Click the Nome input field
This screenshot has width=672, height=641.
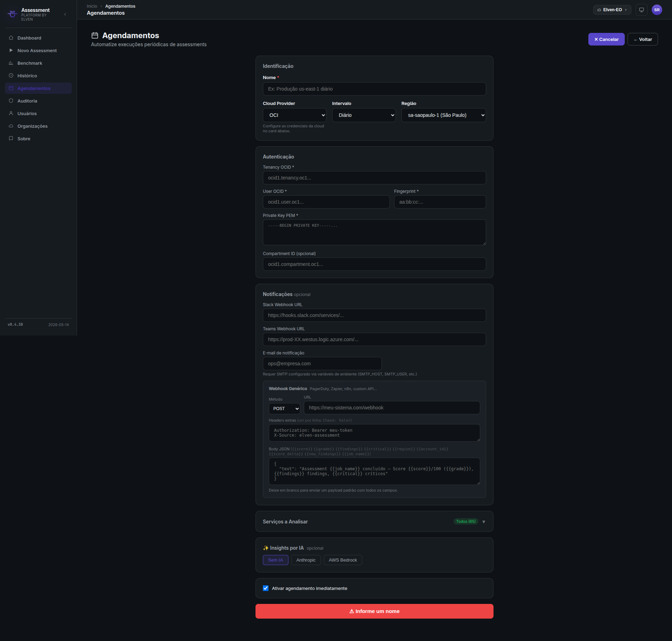pyautogui.click(x=374, y=89)
